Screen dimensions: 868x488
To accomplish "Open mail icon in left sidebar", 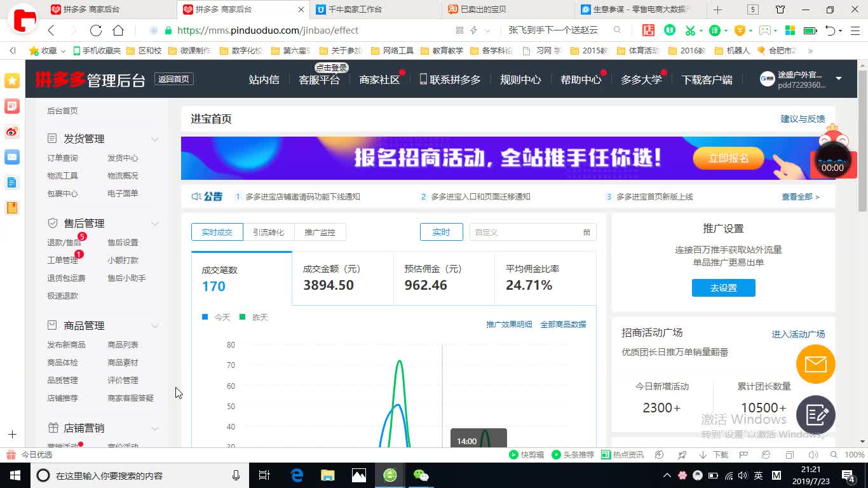I will [12, 156].
